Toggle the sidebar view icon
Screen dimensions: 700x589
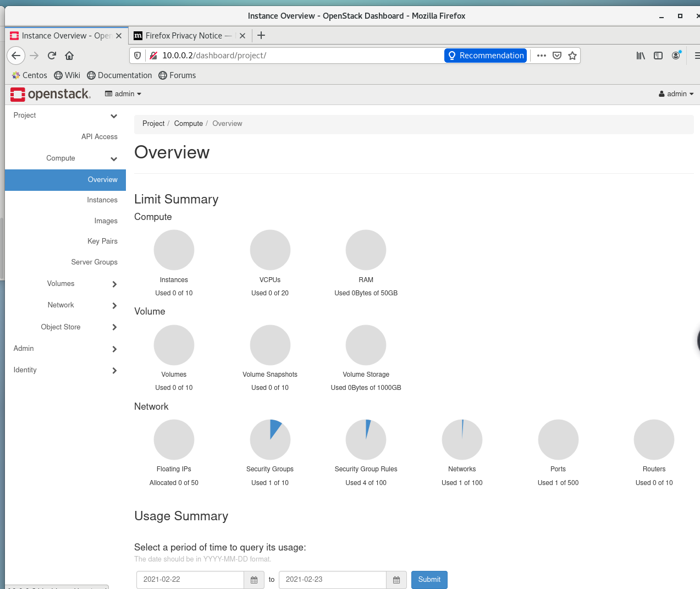coord(658,56)
